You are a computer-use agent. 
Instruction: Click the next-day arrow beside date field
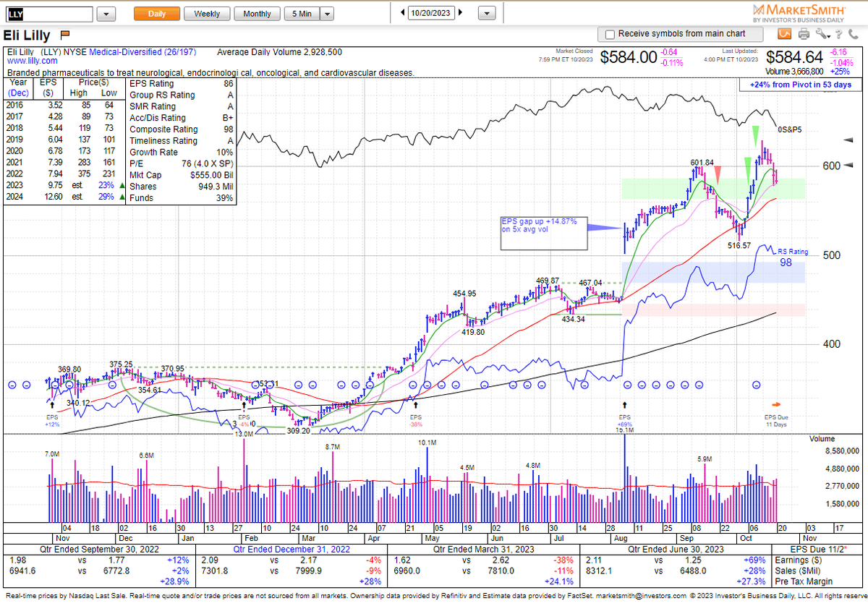[x=459, y=12]
